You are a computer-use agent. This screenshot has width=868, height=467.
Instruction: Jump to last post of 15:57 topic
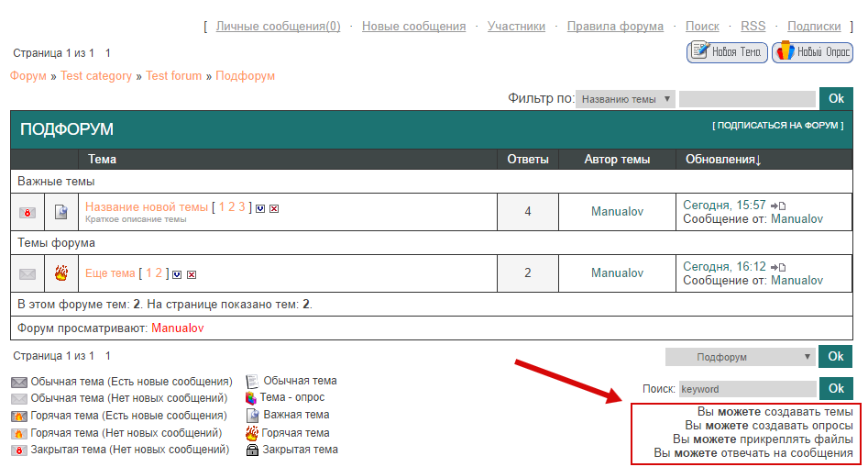point(778,206)
